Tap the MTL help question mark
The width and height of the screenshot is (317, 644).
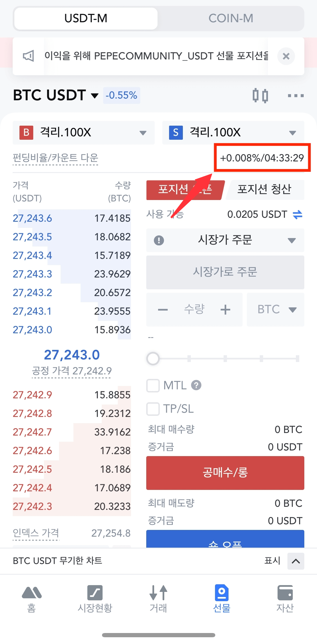point(196,385)
